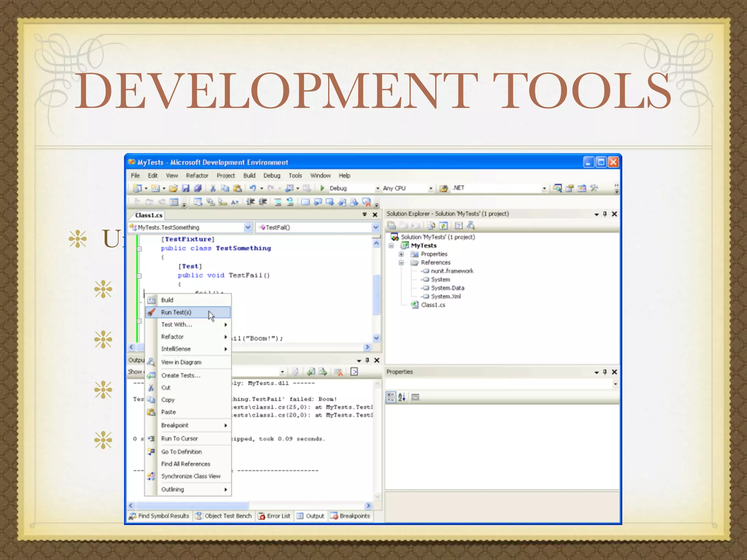This screenshot has width=747, height=560.
Task: Click the Cut scissors toolbar icon
Action: pos(213,188)
